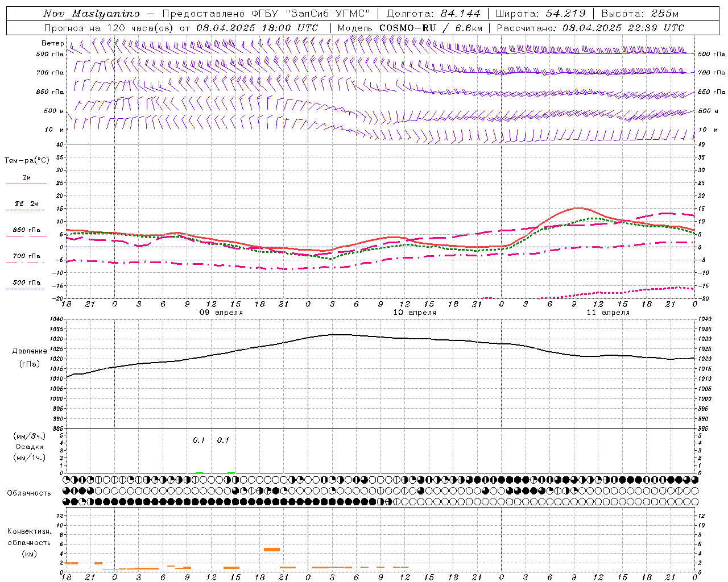This screenshot has width=728, height=582.
Task: Click the '(мм/1ч.)' precipitation unit label
Action: (x=30, y=458)
